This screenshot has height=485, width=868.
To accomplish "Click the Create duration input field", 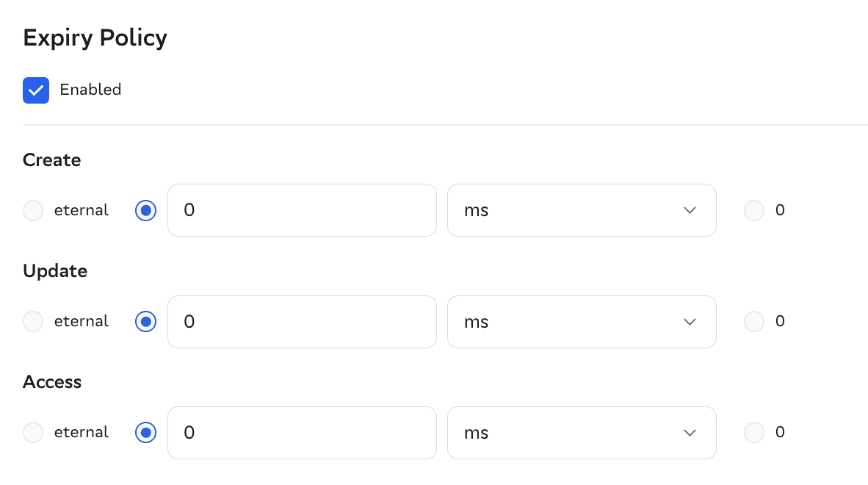I will click(302, 210).
